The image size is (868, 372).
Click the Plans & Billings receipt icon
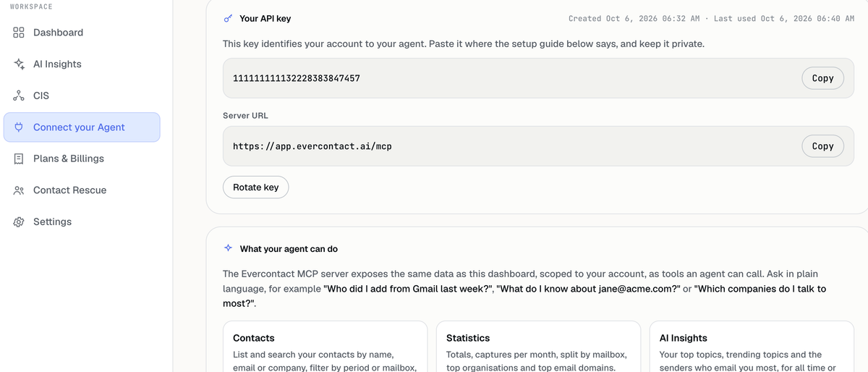point(19,158)
